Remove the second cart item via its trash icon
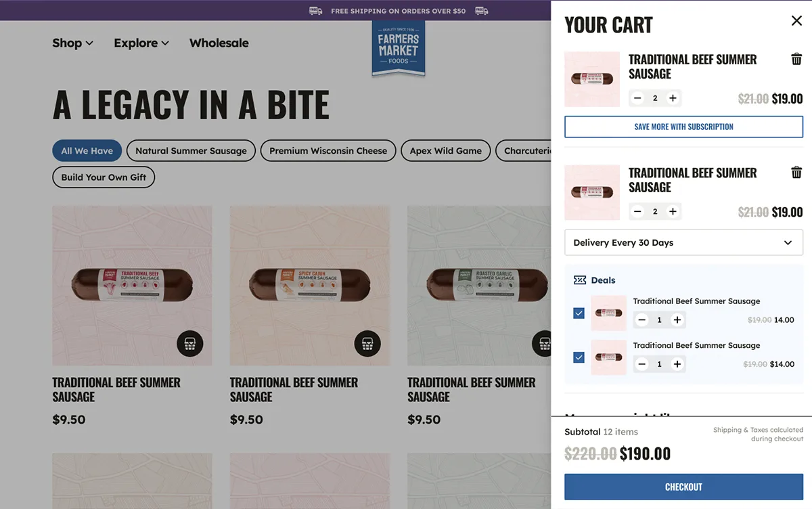Viewport: 812px width, 509px height. tap(796, 172)
